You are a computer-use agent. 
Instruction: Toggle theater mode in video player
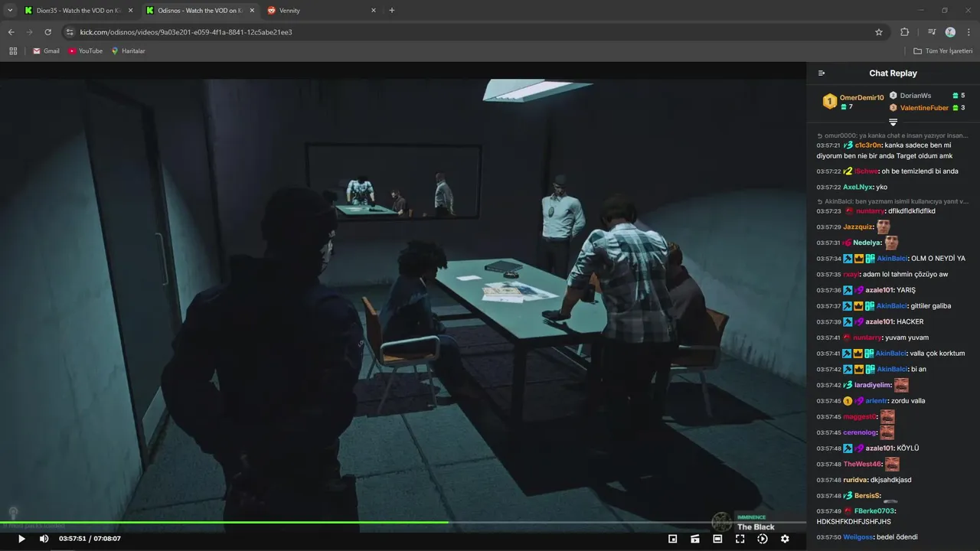[x=717, y=539]
